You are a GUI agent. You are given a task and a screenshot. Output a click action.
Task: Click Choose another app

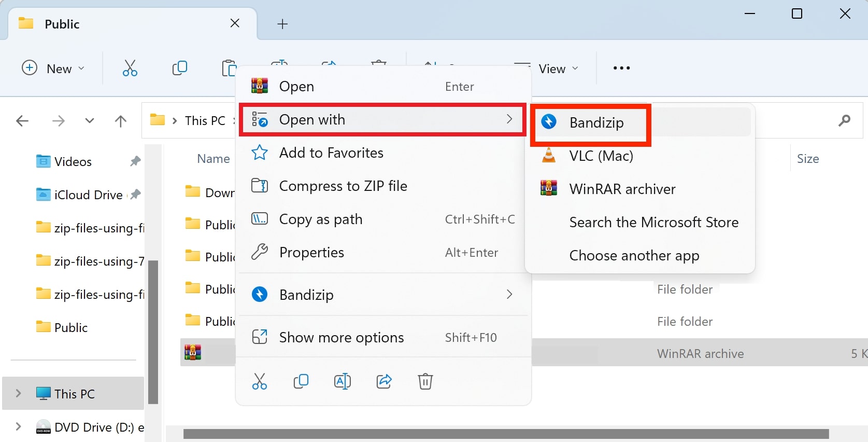pos(641,255)
